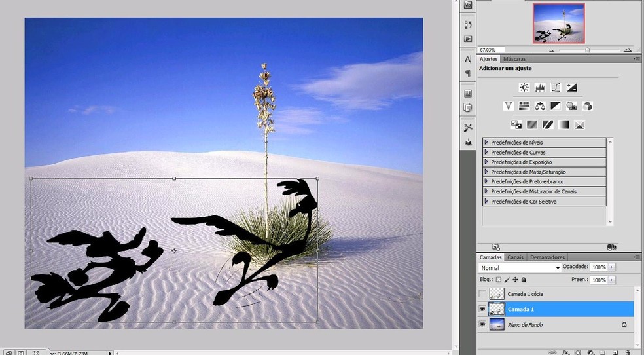This screenshot has height=355, width=644.
Task: Add a Channel Mixer adjustment
Action: pos(587,106)
